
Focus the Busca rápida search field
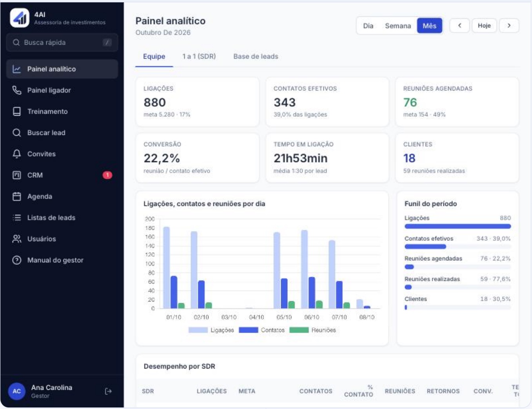point(62,42)
